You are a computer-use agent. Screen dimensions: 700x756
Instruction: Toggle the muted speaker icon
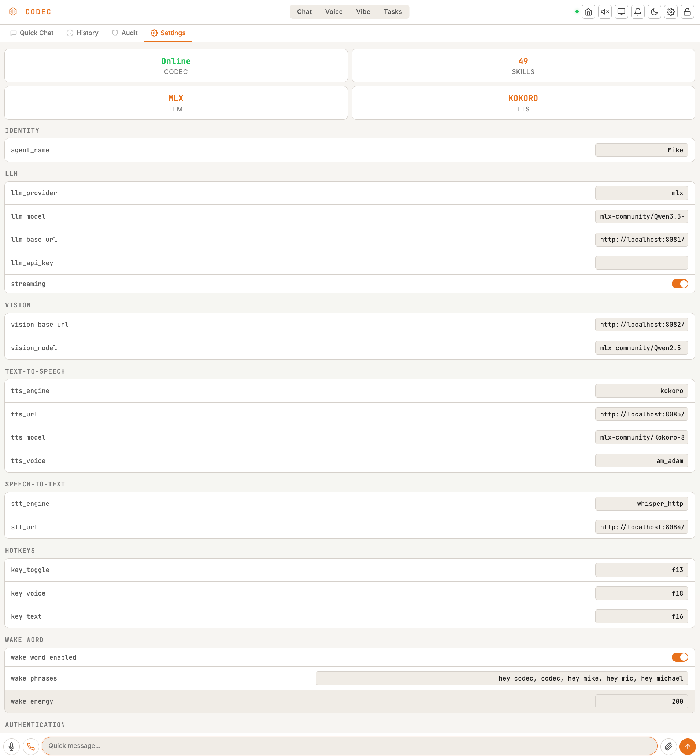(x=605, y=12)
